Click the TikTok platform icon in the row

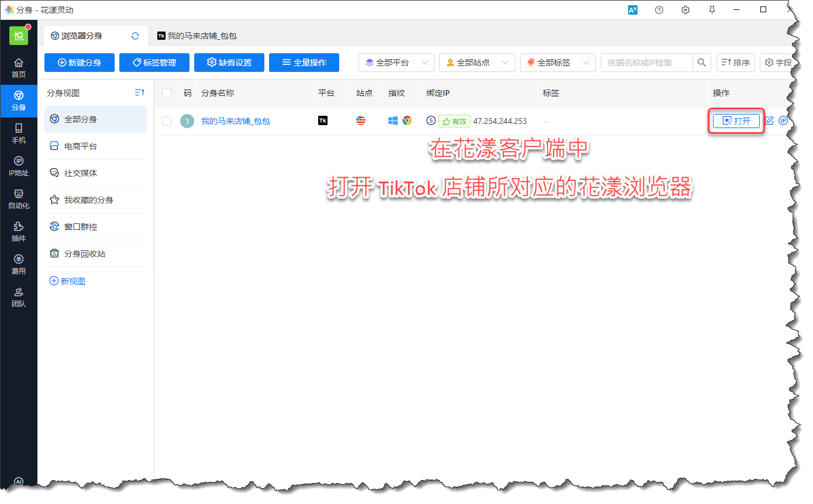point(323,120)
